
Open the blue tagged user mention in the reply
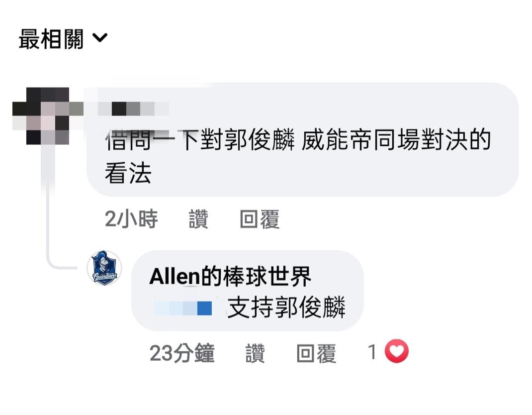coord(183,309)
